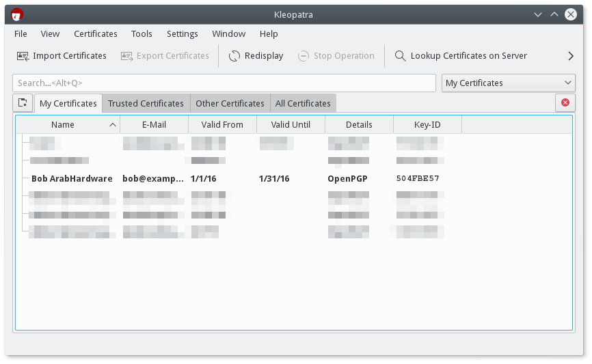Click the 1/1/16 valid from cell

pyautogui.click(x=204, y=179)
